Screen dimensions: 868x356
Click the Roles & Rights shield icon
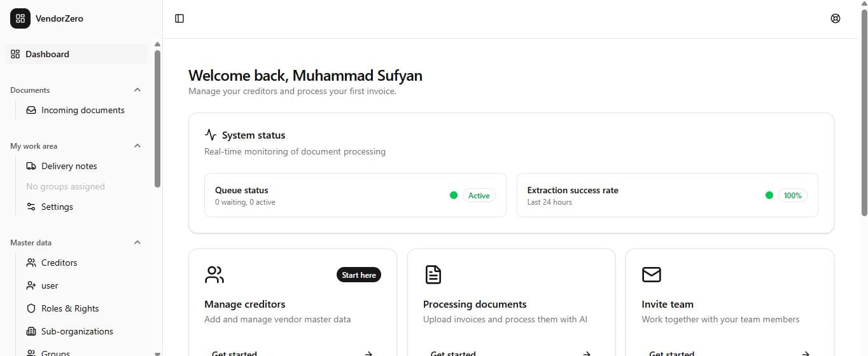coord(31,308)
